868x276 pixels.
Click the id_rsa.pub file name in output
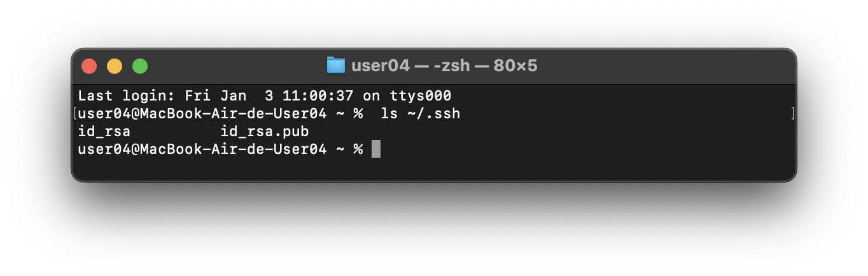coord(264,132)
